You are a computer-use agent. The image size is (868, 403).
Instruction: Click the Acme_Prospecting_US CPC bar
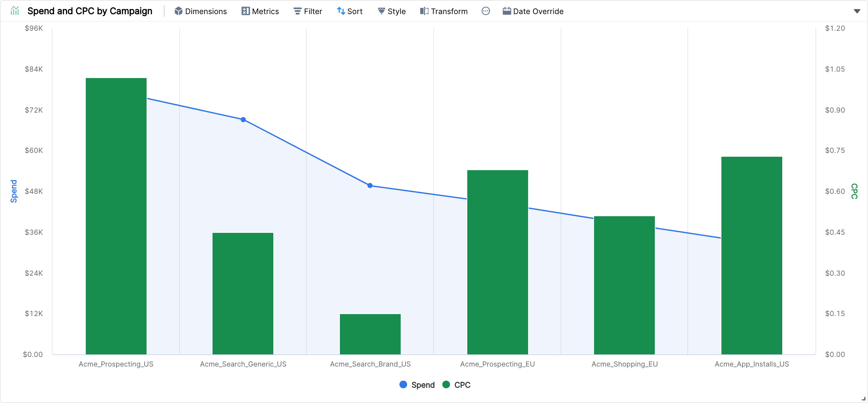(116, 216)
